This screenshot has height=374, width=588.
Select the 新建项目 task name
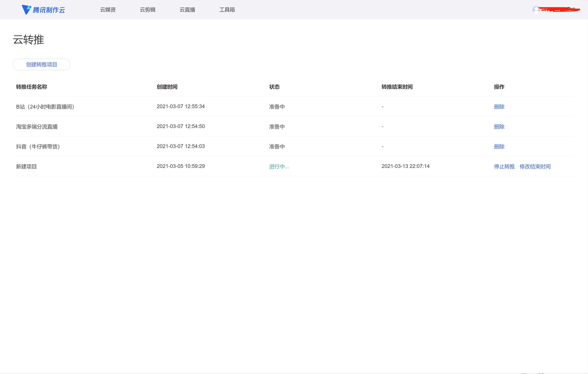[26, 166]
